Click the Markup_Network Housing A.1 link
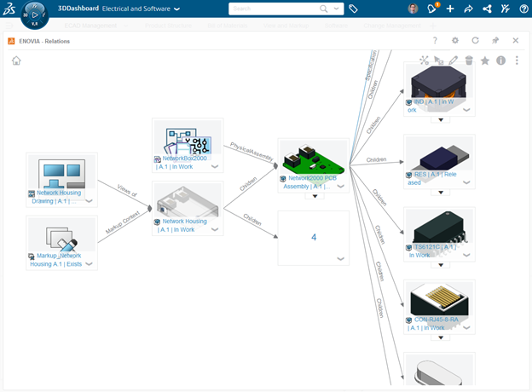 tap(60, 260)
